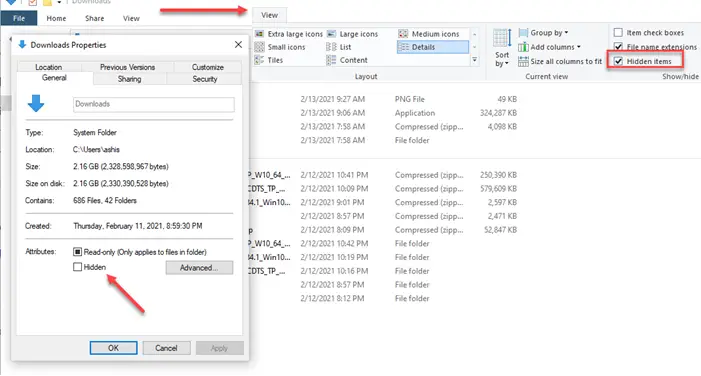
Task: Click the Downloads folder name field
Action: [153, 104]
